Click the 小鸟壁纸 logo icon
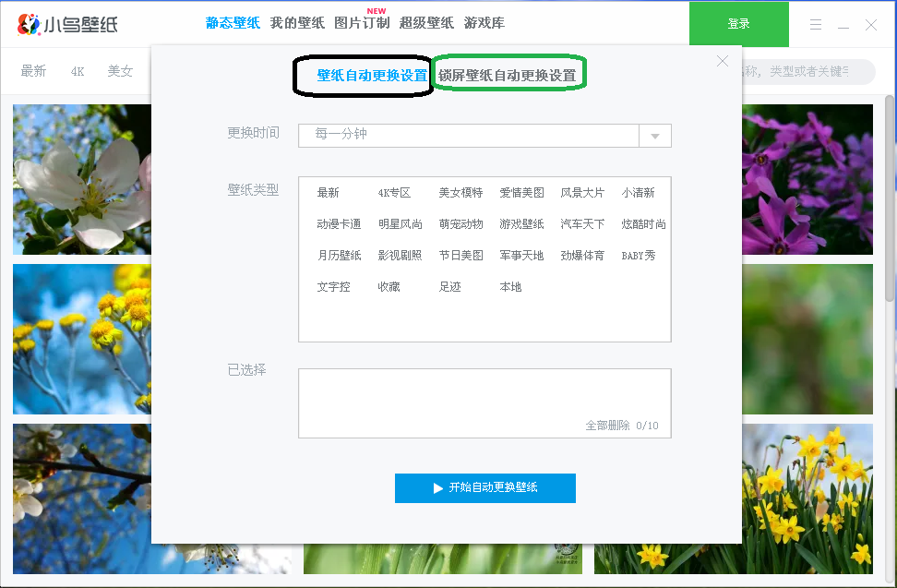The width and height of the screenshot is (897, 588). point(29,24)
